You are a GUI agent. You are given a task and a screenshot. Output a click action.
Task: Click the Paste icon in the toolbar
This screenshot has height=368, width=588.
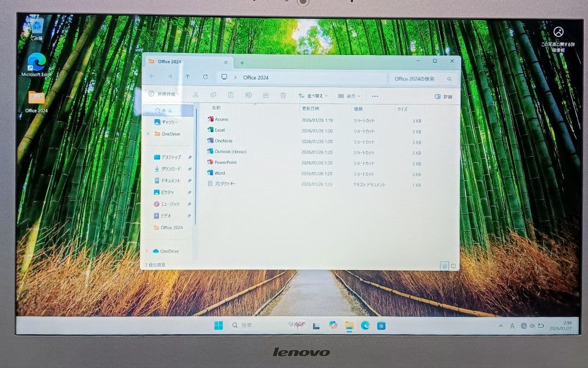230,95
